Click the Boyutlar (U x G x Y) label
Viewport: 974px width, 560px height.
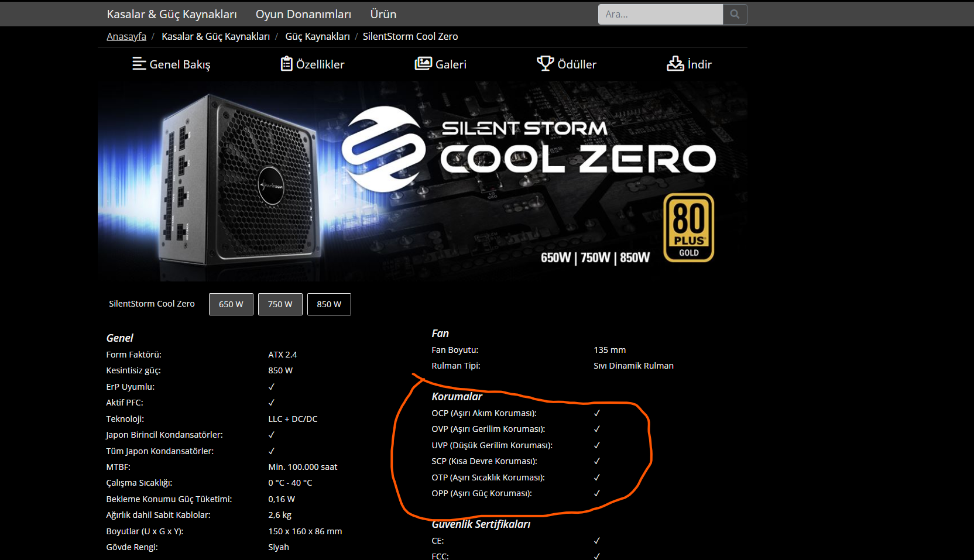pyautogui.click(x=145, y=531)
